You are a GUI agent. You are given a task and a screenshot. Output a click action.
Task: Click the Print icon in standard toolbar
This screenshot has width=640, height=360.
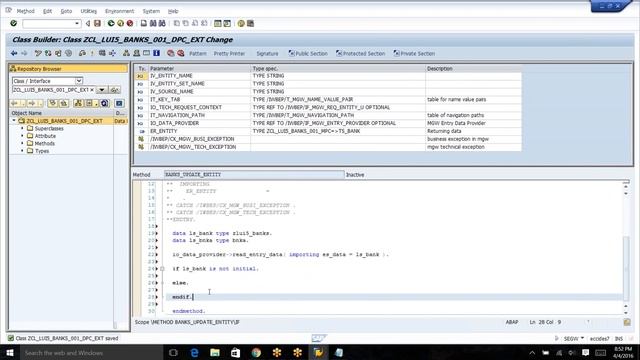point(144,23)
